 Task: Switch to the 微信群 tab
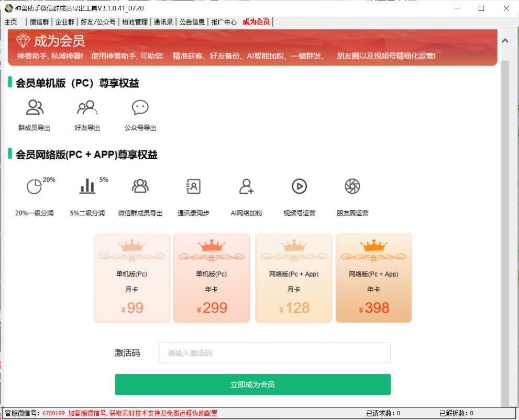(40, 22)
